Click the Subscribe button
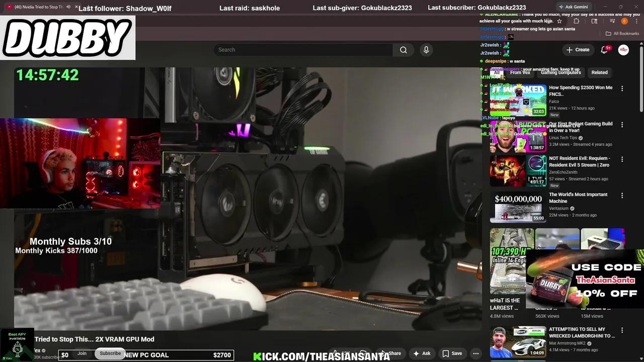The height and width of the screenshot is (362, 644). pyautogui.click(x=110, y=353)
